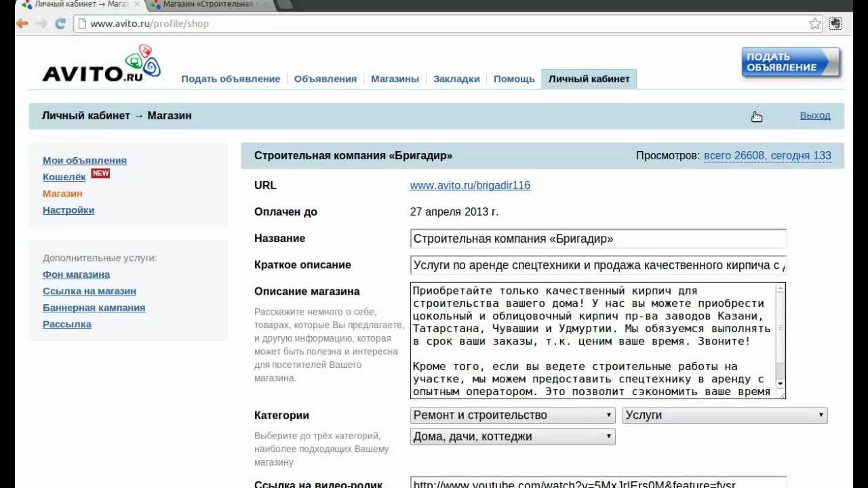Screen dimensions: 868x488
Task: Open 'Ссылка на магазин' service link
Action: pos(90,291)
